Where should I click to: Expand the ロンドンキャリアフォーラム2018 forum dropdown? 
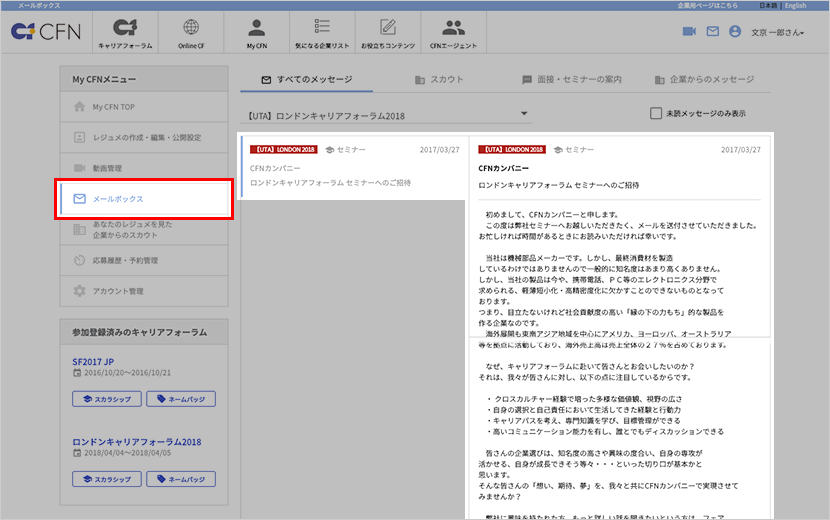coord(387,115)
